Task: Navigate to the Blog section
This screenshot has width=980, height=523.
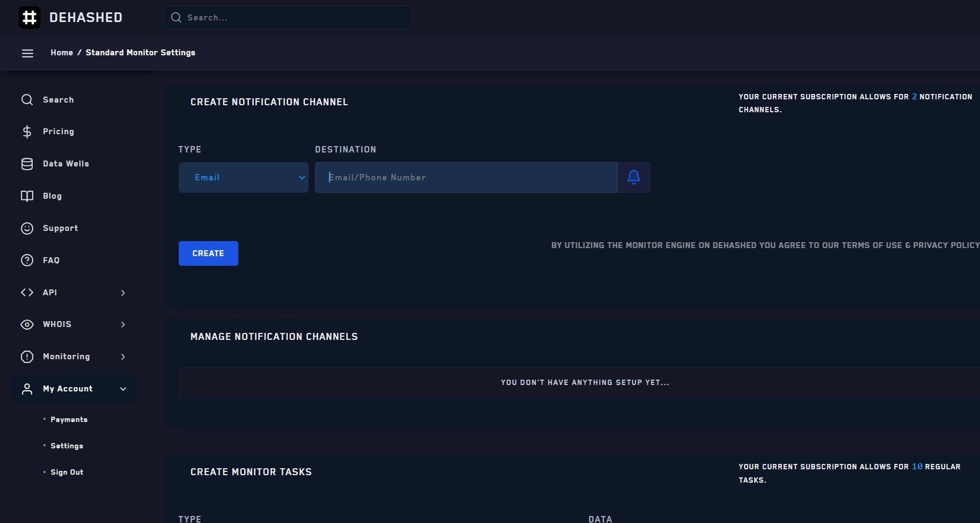Action: click(52, 196)
